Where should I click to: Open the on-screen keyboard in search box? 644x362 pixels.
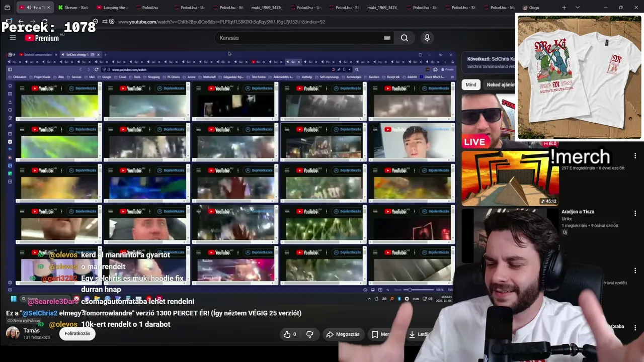pyautogui.click(x=387, y=38)
